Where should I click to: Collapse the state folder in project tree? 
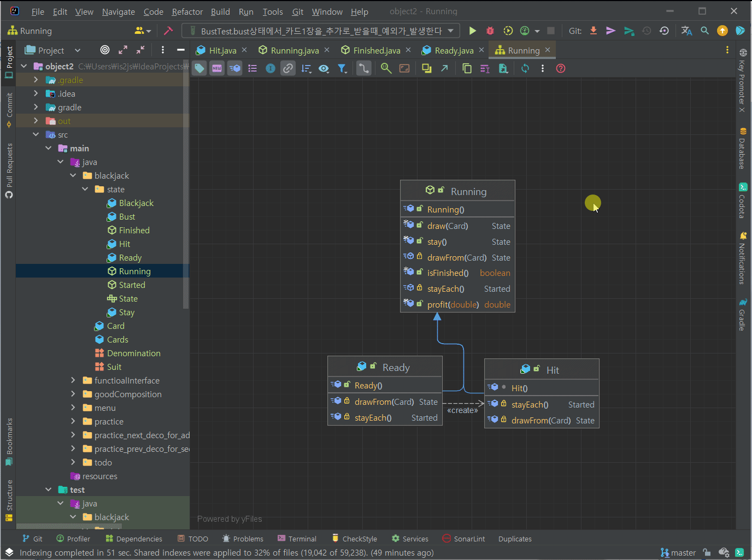(85, 190)
